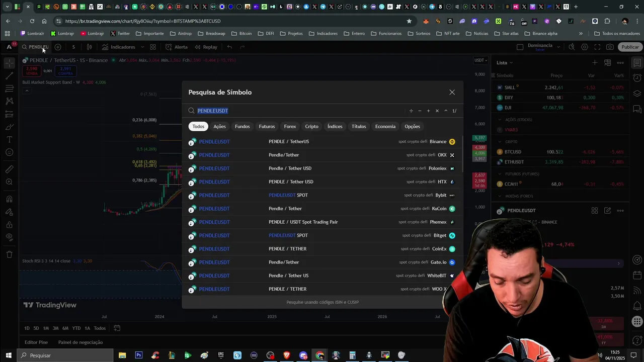Open the Indicadores menu
The image size is (644, 362).
(x=119, y=47)
